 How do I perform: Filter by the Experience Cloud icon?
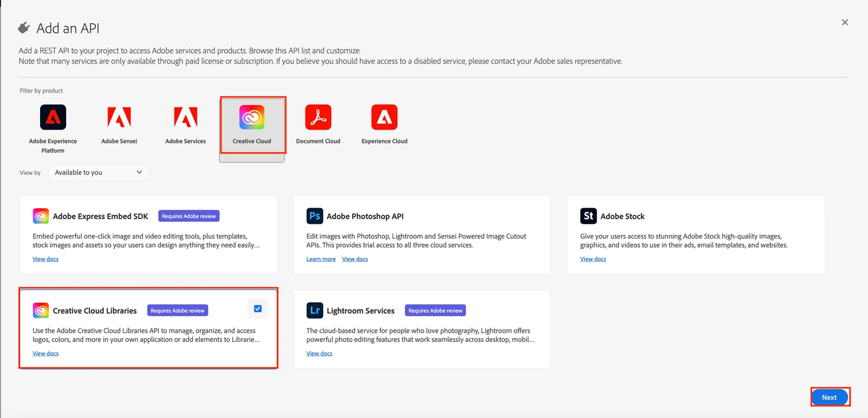pyautogui.click(x=385, y=117)
